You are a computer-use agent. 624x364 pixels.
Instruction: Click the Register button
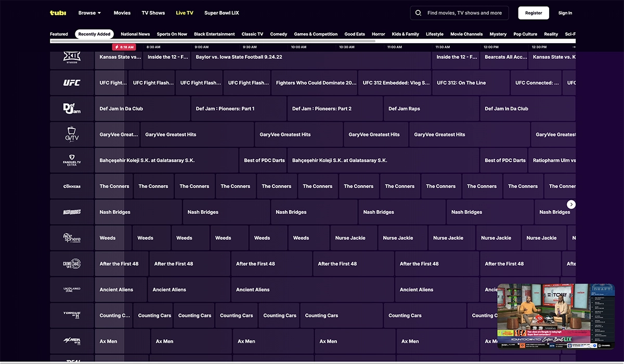point(534,13)
